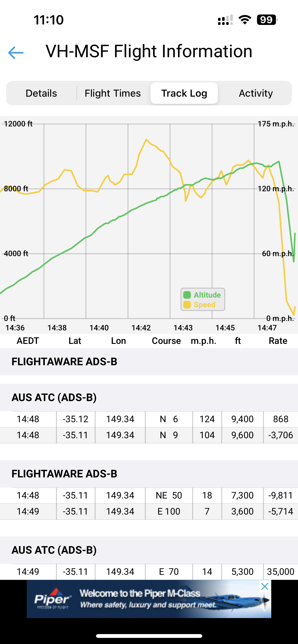Tap the Wi-Fi status icon

[x=245, y=20]
